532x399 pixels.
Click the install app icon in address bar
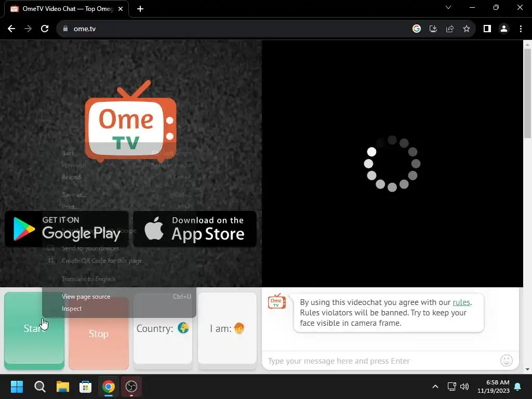433,29
